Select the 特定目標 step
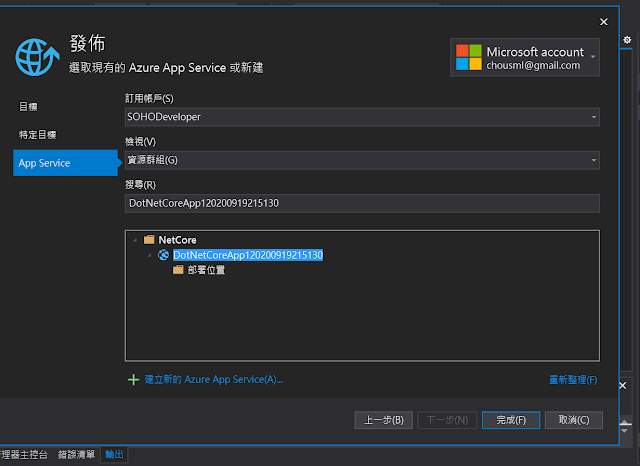This screenshot has height=466, width=640. tap(38, 135)
